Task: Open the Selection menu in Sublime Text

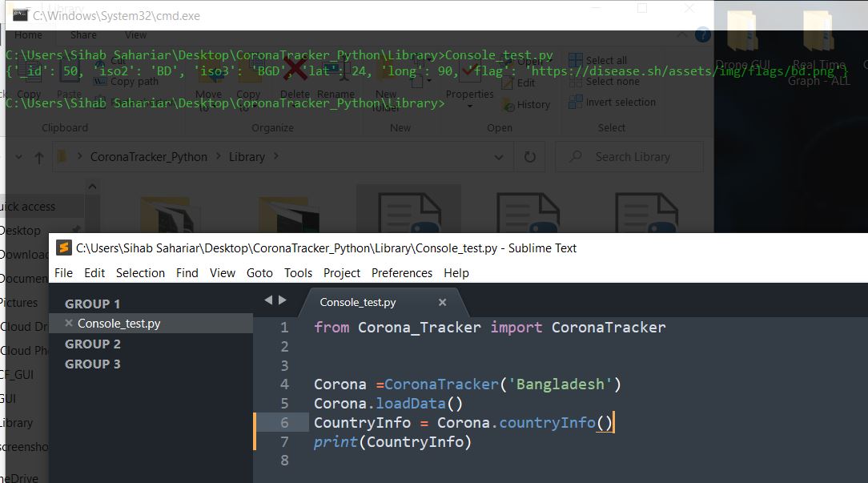Action: 140,273
